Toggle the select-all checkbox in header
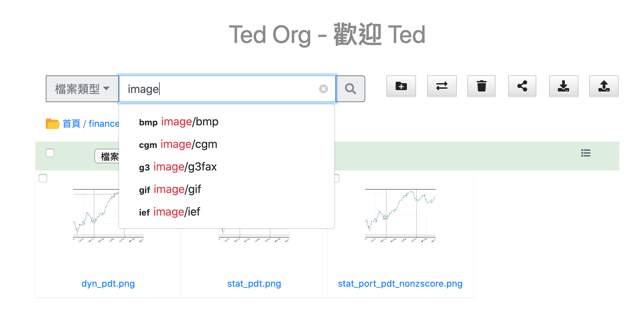This screenshot has height=317, width=644. (50, 153)
